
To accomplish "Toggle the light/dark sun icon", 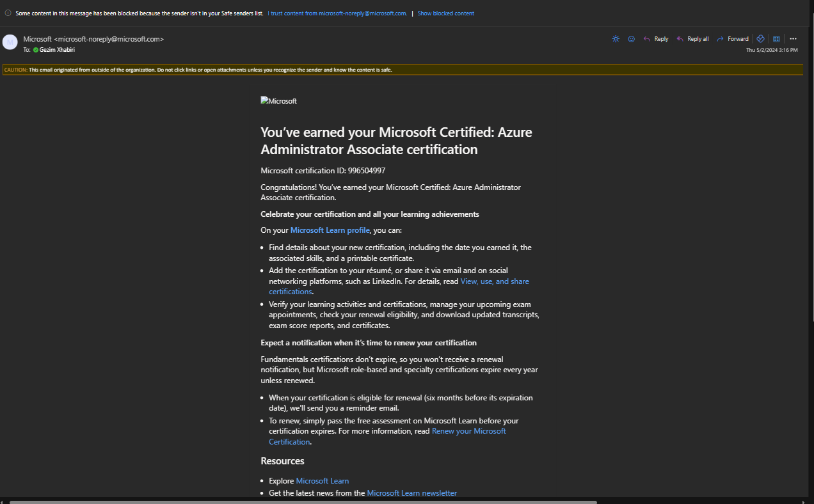I will (x=616, y=39).
